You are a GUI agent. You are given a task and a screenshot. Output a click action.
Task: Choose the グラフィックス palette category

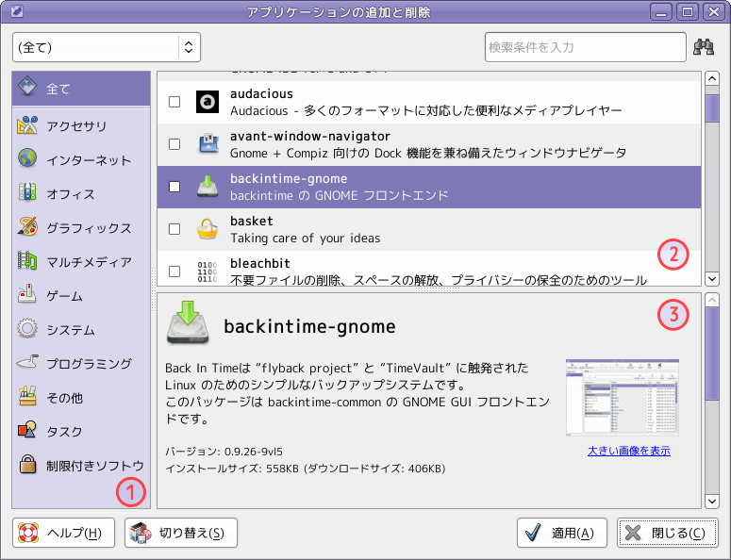(x=27, y=227)
